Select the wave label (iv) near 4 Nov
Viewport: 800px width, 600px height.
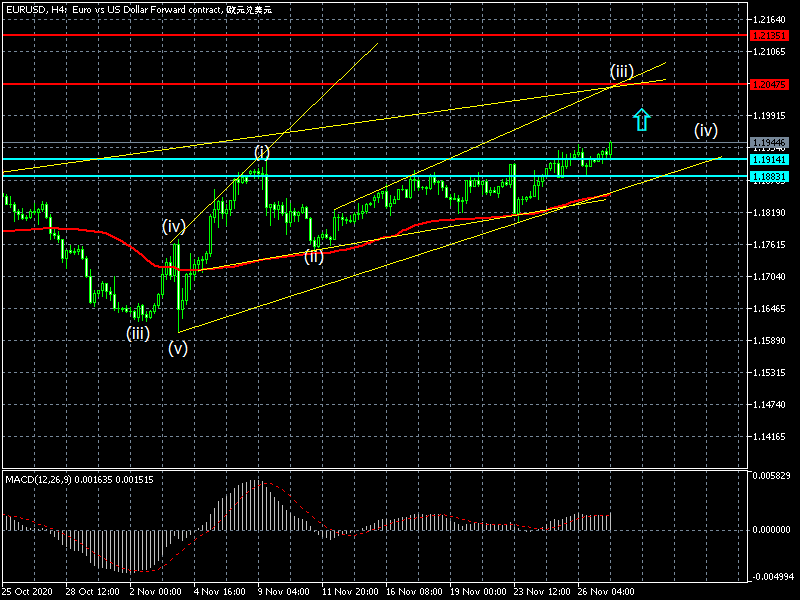tap(173, 226)
